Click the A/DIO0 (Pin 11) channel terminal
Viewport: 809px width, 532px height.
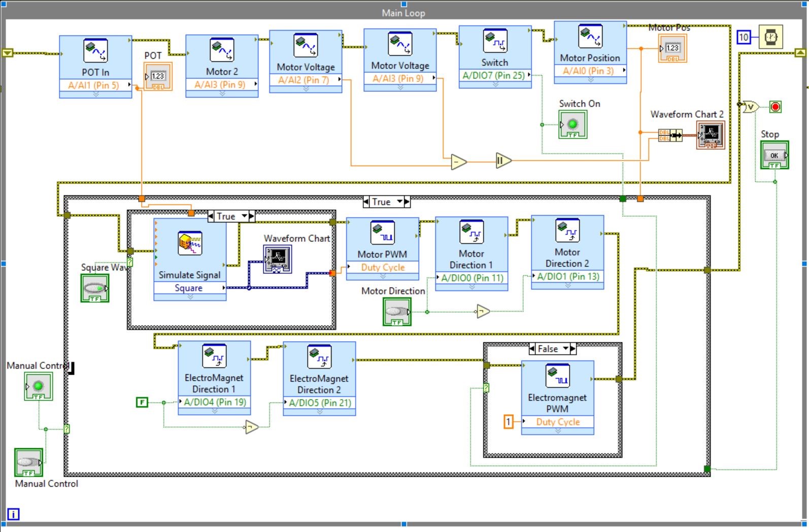point(471,278)
